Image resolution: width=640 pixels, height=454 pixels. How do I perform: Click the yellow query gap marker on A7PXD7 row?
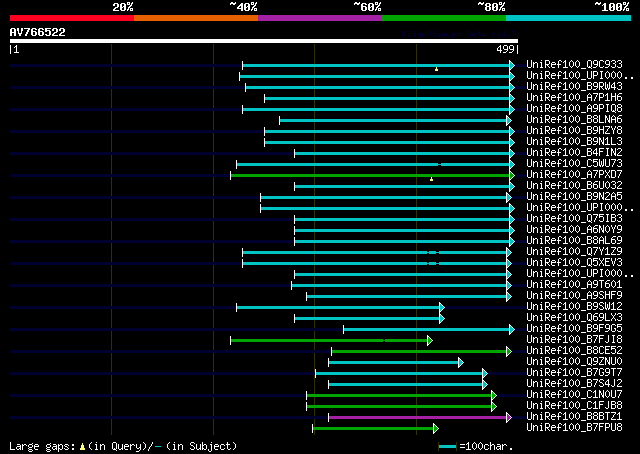(x=431, y=179)
